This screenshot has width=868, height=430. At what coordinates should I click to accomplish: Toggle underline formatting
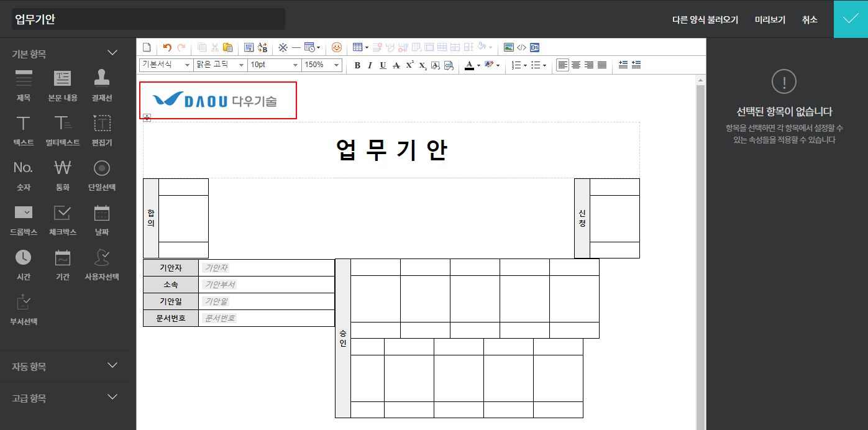tap(383, 65)
